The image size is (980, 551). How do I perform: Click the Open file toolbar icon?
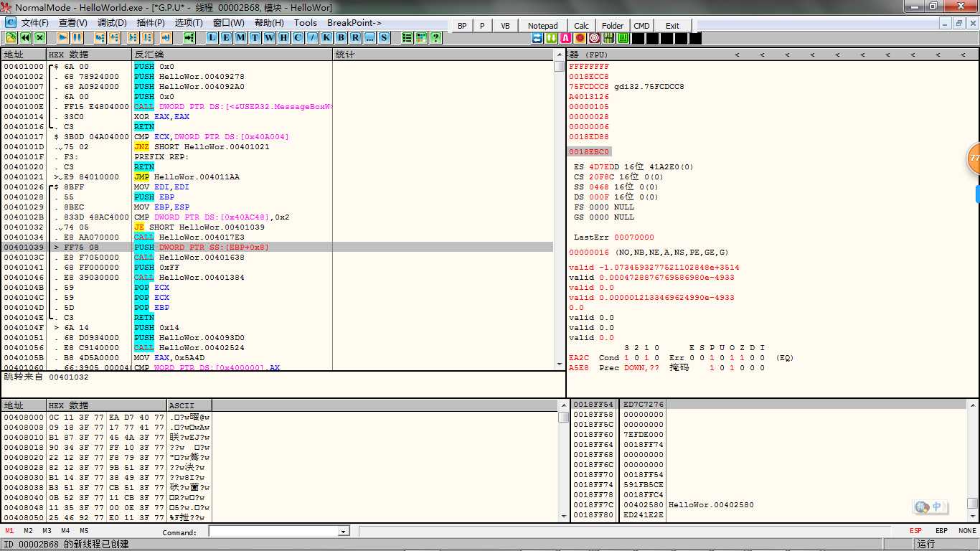click(x=11, y=37)
